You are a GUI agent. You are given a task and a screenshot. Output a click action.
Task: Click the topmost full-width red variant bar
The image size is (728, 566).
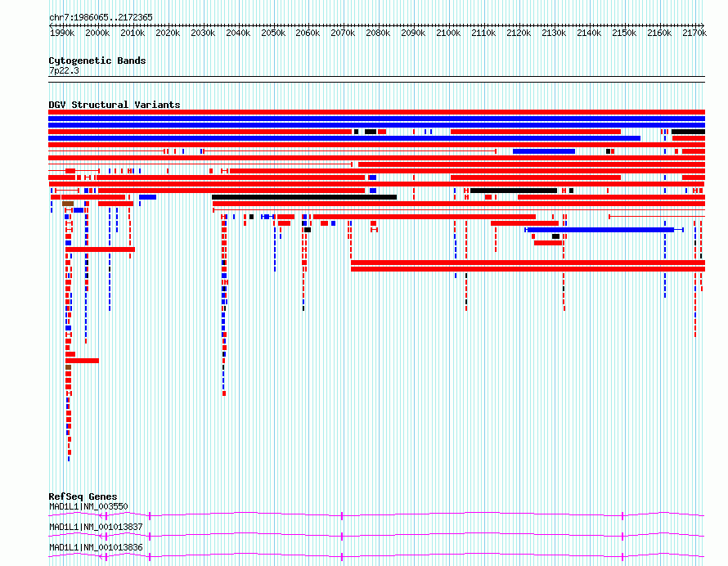point(376,112)
